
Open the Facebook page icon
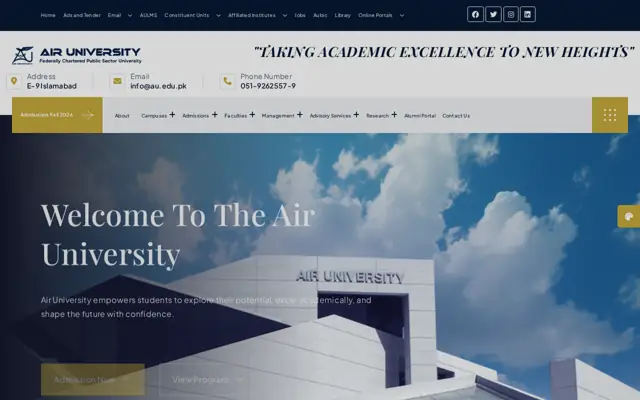coord(475,15)
